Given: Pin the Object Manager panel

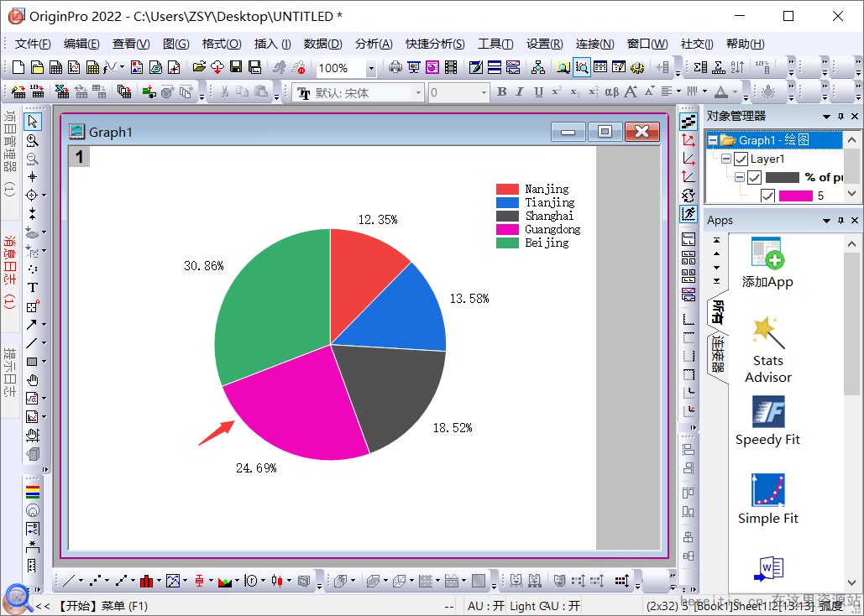Looking at the screenshot, I should tap(840, 117).
